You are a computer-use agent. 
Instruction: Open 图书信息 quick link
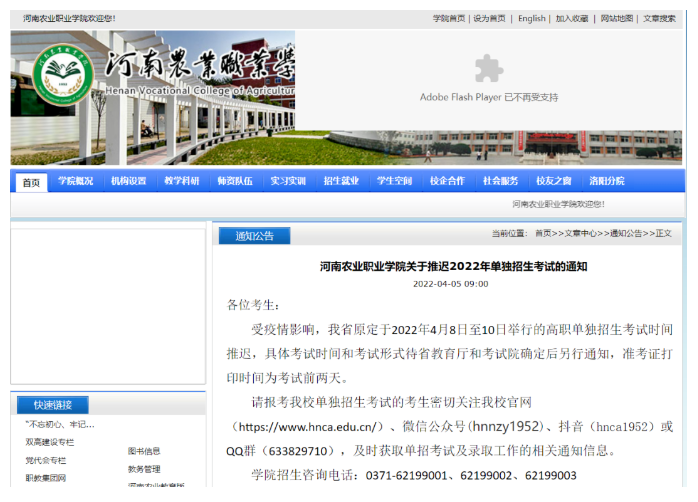pos(144,451)
